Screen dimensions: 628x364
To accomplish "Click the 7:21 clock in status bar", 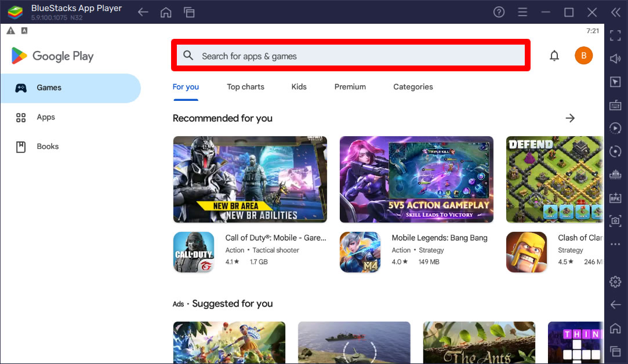I will [x=593, y=31].
